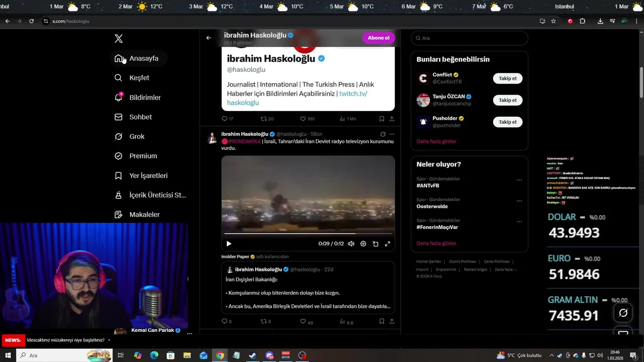Open options for #FenerinMaçıVar trend
The image size is (644, 362).
pyautogui.click(x=519, y=222)
